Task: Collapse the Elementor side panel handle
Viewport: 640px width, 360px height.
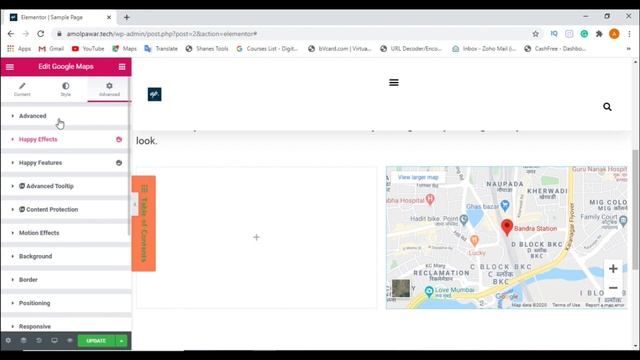Action: click(x=135, y=204)
